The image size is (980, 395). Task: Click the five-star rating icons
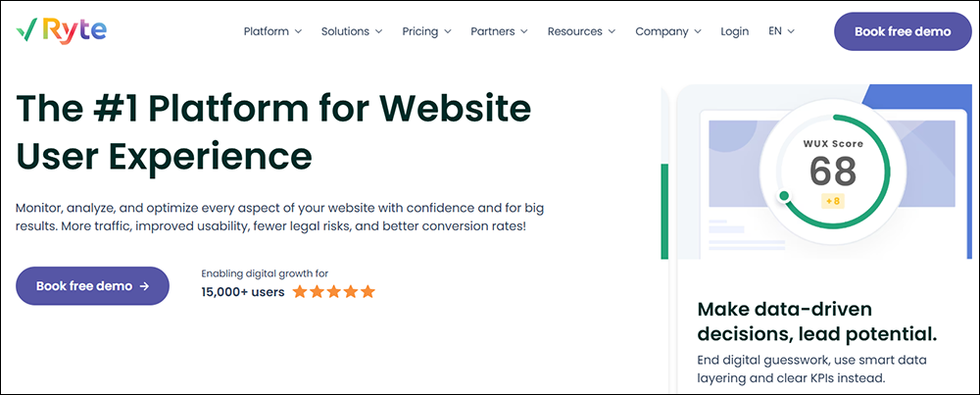pos(333,291)
